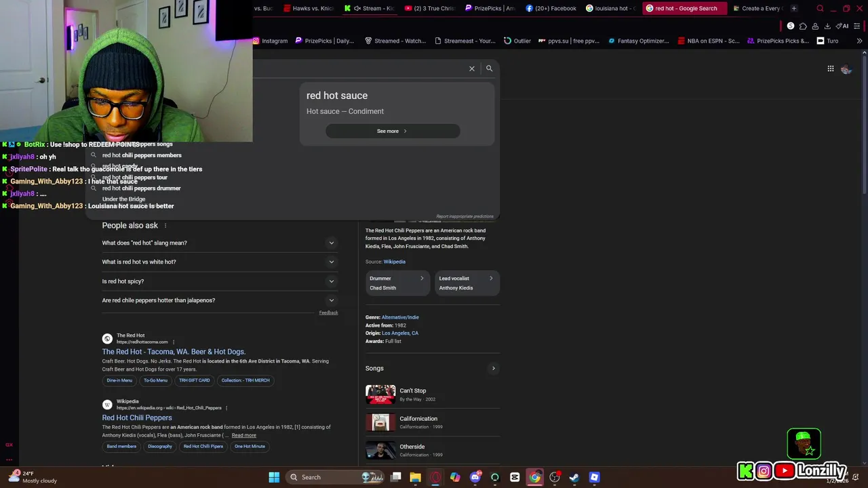
Task: Open Chrome from the taskbar
Action: click(x=535, y=477)
